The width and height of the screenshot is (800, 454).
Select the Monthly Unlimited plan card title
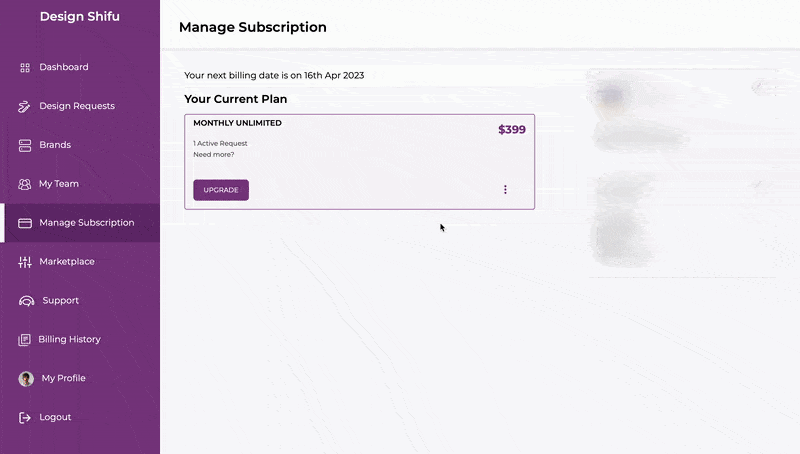pos(237,123)
